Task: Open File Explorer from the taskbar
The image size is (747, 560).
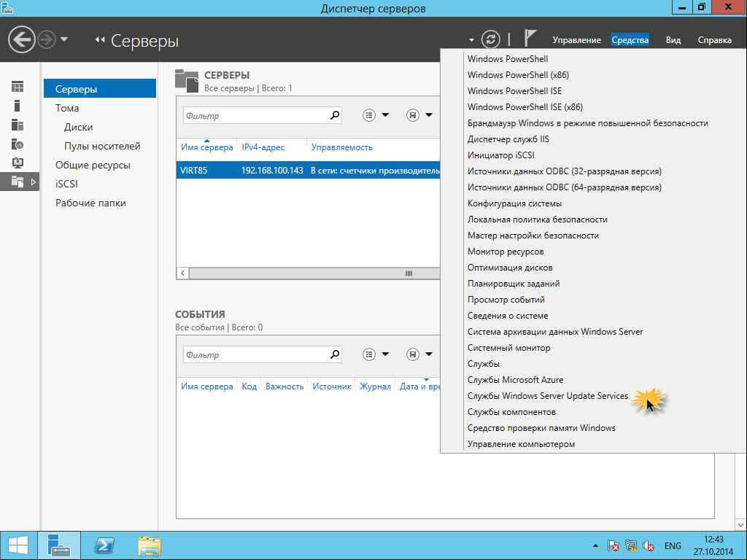Action: [x=149, y=545]
